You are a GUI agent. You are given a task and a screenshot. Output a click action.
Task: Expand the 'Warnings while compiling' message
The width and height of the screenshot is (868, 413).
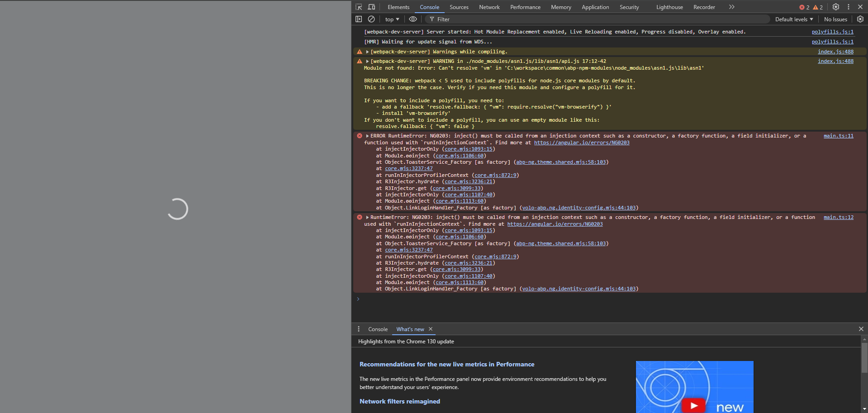point(368,52)
